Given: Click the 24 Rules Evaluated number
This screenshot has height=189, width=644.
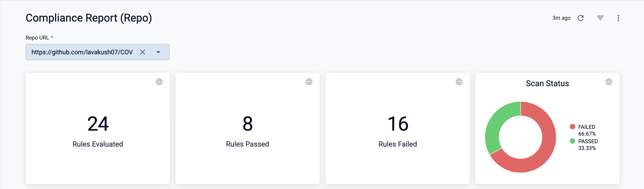Looking at the screenshot, I should pos(98,124).
